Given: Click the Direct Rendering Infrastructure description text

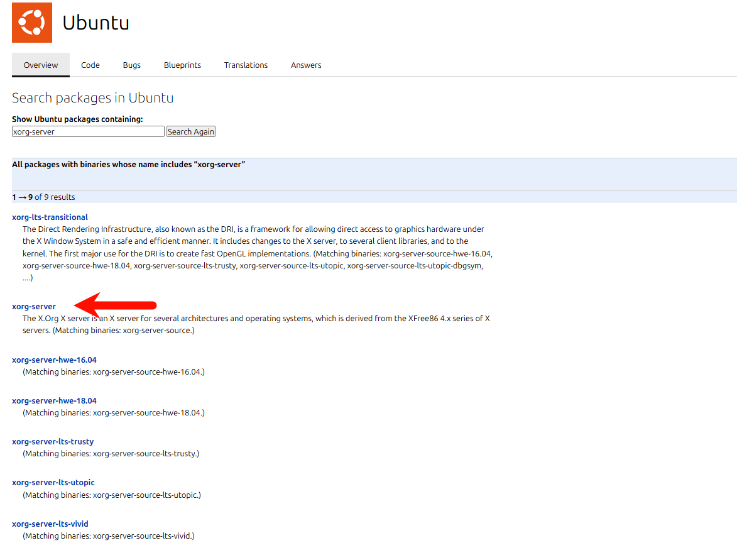Looking at the screenshot, I should pos(258,253).
